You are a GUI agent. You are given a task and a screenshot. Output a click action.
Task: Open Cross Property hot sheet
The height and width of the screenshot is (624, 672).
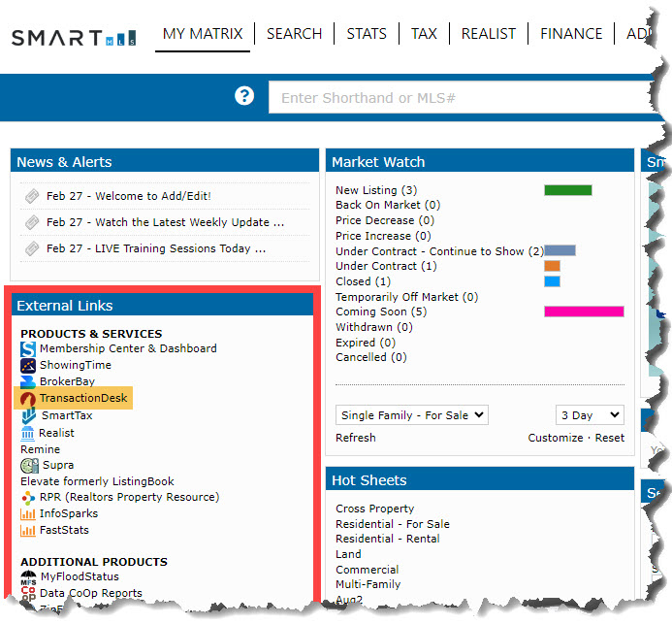pyautogui.click(x=375, y=509)
